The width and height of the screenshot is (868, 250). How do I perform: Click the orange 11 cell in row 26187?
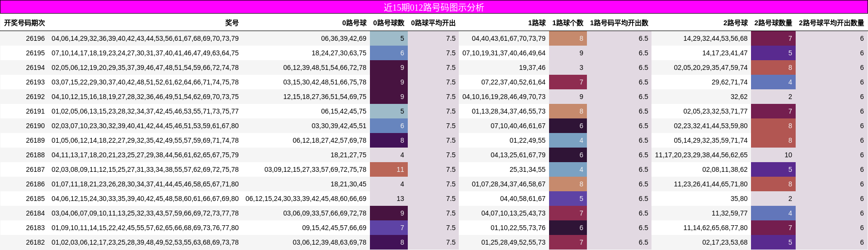(389, 169)
